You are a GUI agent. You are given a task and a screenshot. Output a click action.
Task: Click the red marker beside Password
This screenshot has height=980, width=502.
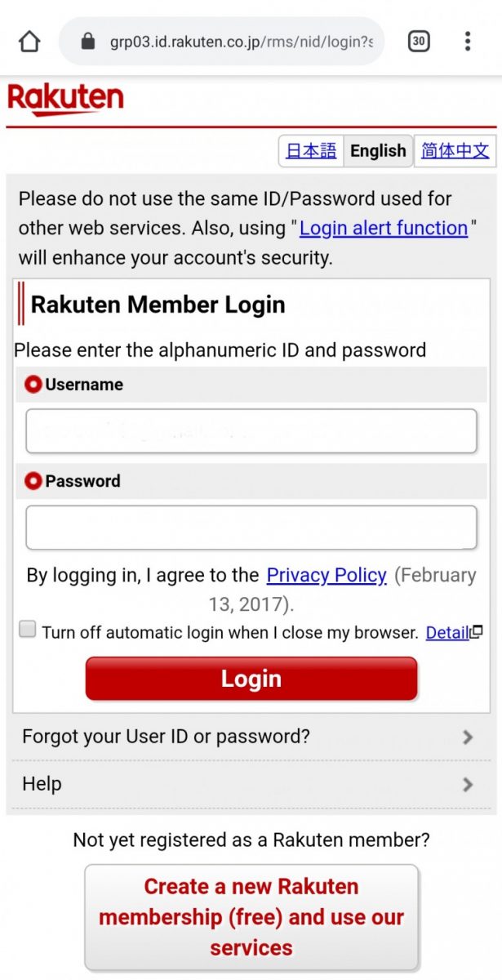tap(33, 481)
